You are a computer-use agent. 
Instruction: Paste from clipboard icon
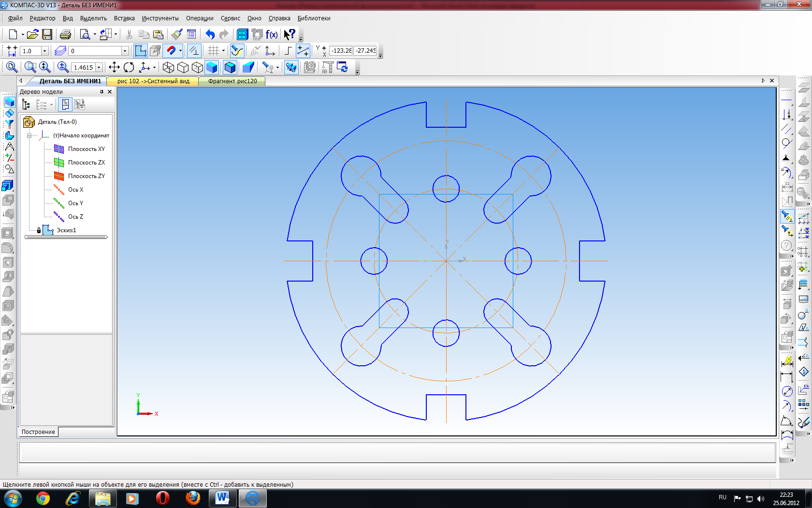point(158,34)
